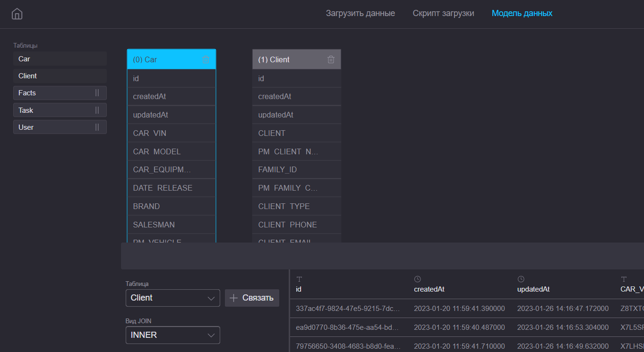The width and height of the screenshot is (644, 352).
Task: Open the Вид JOIN dropdown showing INNER
Action: tap(173, 335)
